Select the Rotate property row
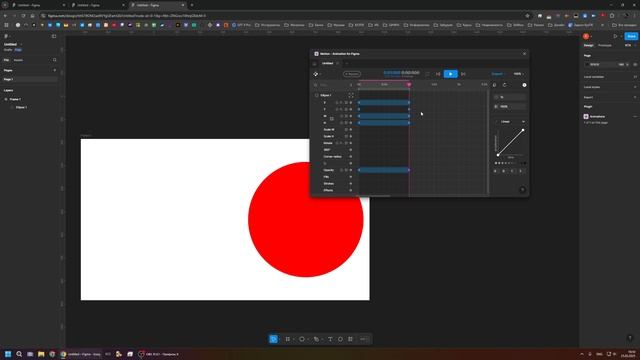The image size is (640, 360). point(328,143)
